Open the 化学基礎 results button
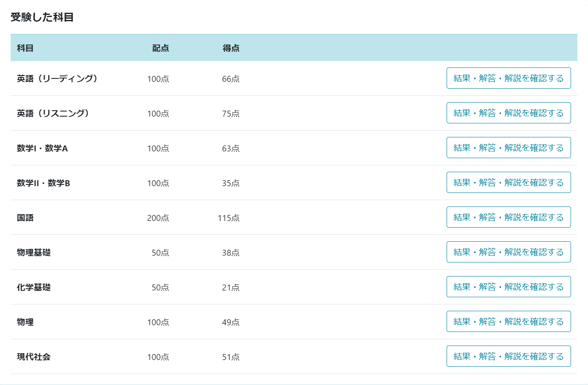Image resolution: width=588 pixels, height=385 pixels. pyautogui.click(x=508, y=287)
